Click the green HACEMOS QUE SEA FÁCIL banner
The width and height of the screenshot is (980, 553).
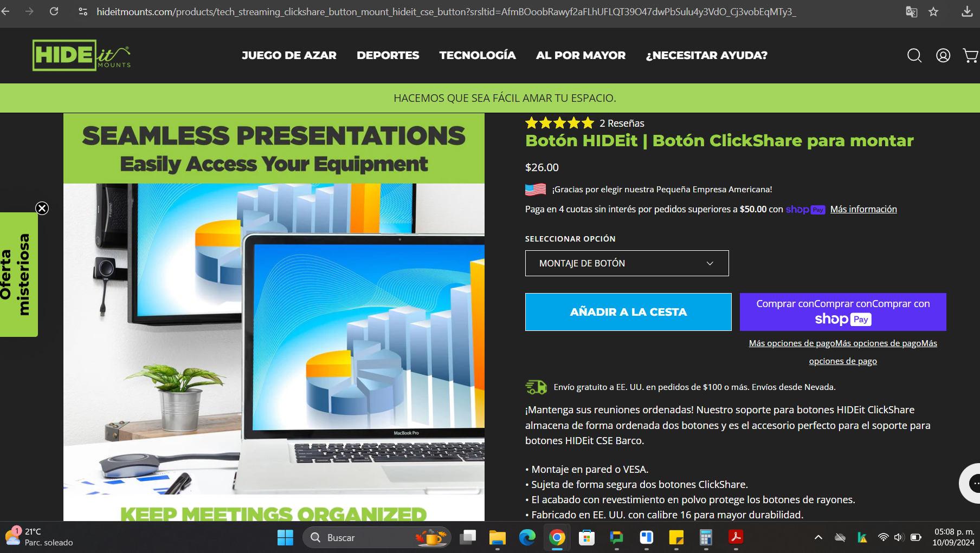[x=490, y=98]
